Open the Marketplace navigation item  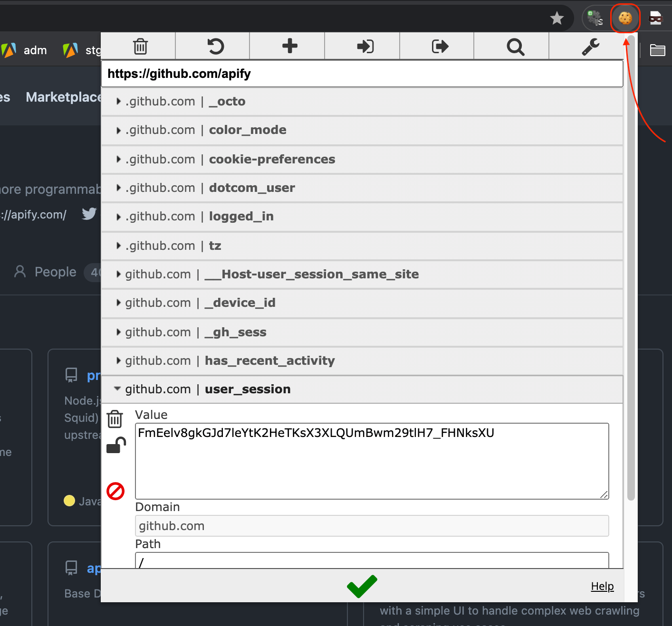click(63, 97)
